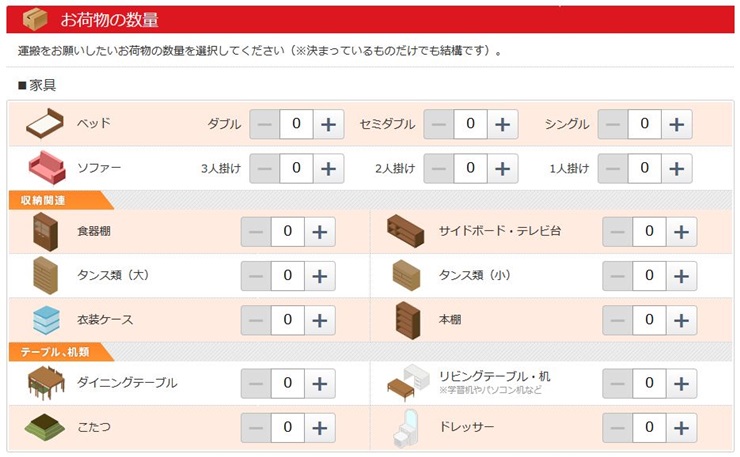740x457 pixels.
Task: Add one タンス類（大）with plus button
Action: [320, 276]
